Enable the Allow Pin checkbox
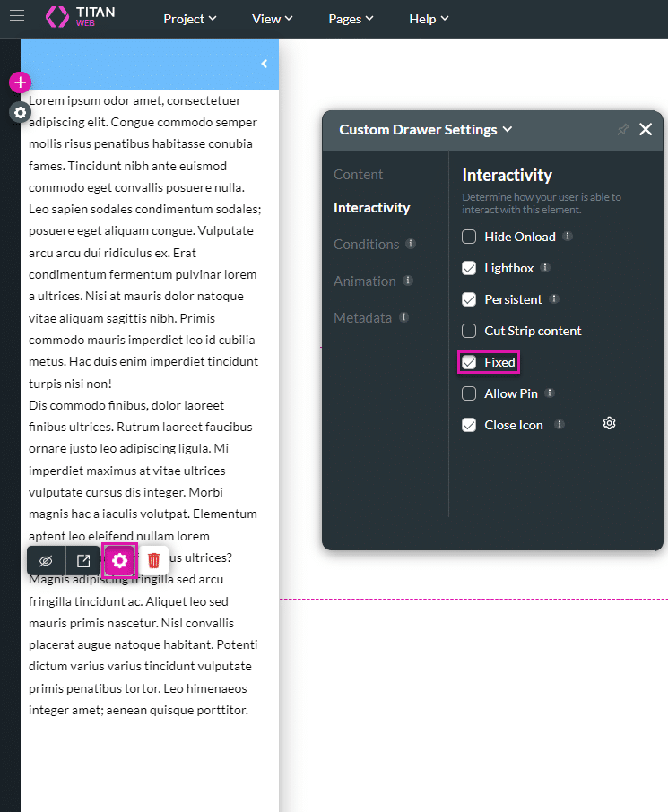 [469, 393]
